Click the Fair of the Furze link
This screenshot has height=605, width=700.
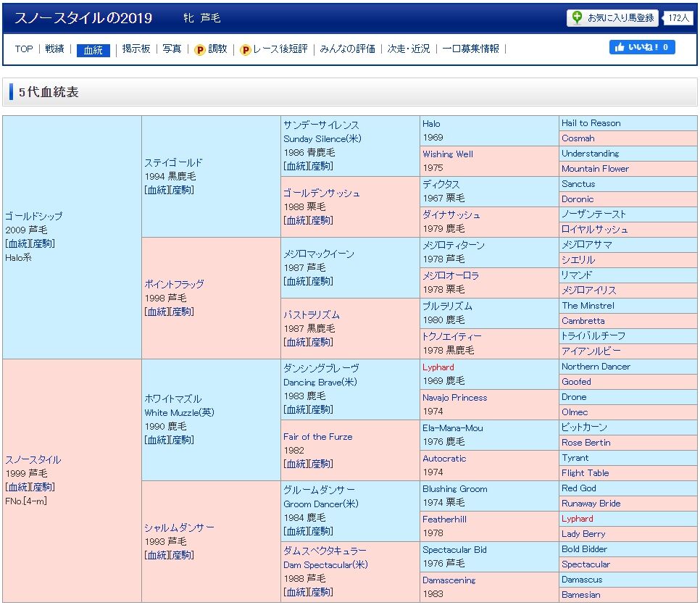pyautogui.click(x=318, y=437)
